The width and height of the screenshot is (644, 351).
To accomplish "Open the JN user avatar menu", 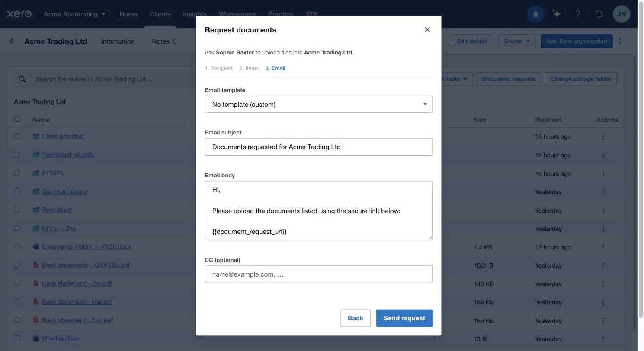I will (x=622, y=14).
